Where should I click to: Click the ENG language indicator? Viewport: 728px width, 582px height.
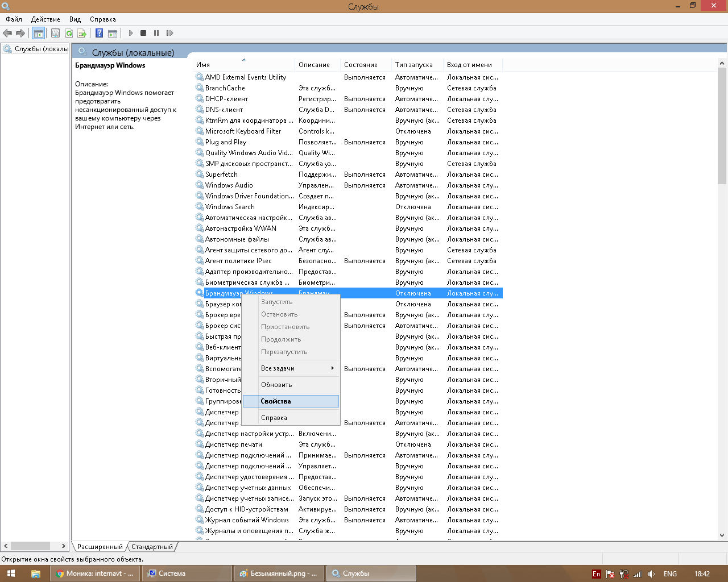point(670,574)
